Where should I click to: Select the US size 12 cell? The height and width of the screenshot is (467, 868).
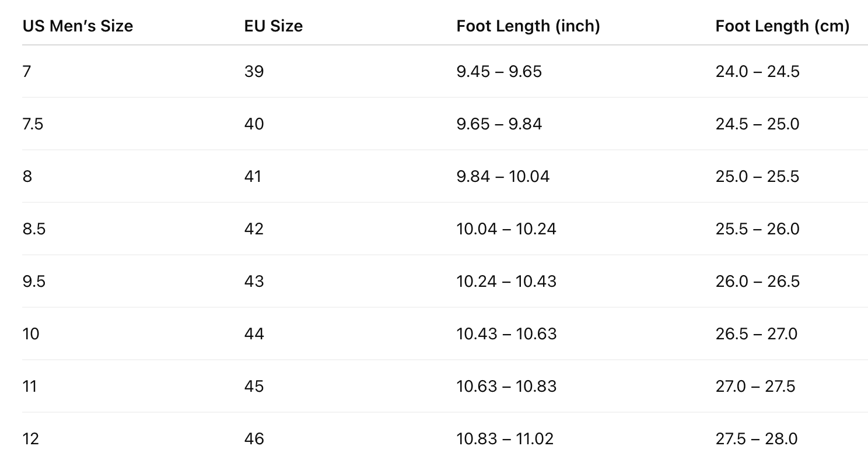coord(31,439)
